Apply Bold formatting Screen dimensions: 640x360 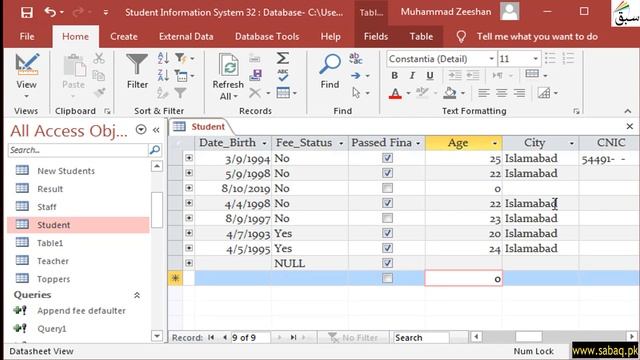(x=394, y=76)
